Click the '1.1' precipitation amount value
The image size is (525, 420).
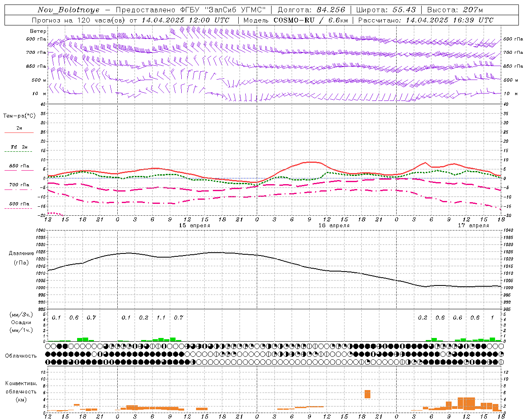click(x=161, y=317)
